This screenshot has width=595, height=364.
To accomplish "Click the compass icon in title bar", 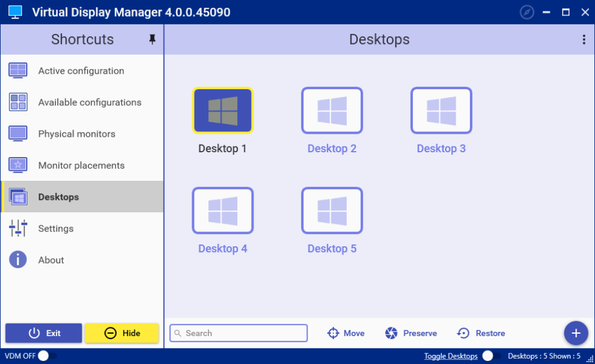I will [527, 12].
